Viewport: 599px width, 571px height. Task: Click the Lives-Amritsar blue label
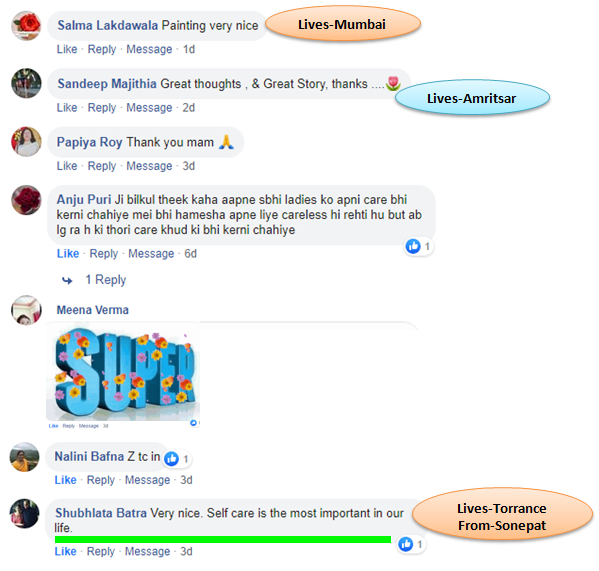pos(472,98)
